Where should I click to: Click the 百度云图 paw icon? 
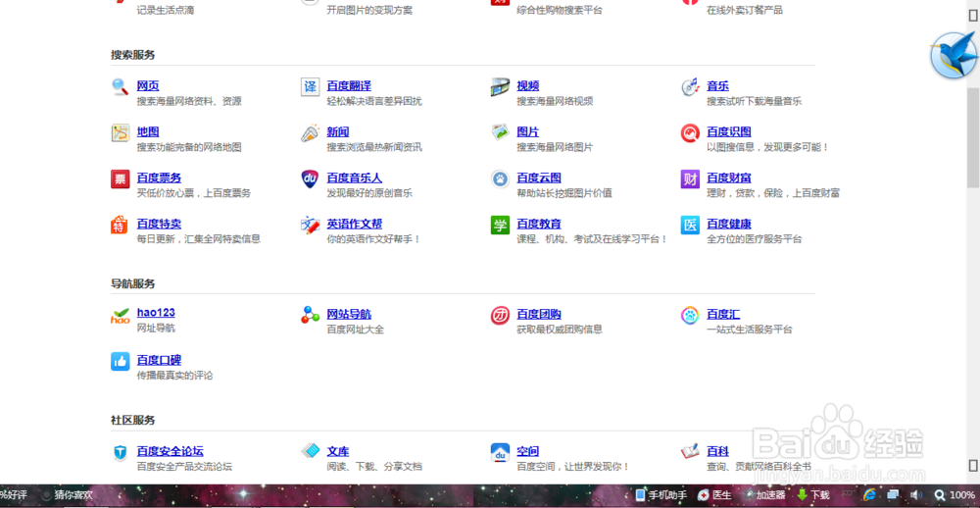[500, 178]
